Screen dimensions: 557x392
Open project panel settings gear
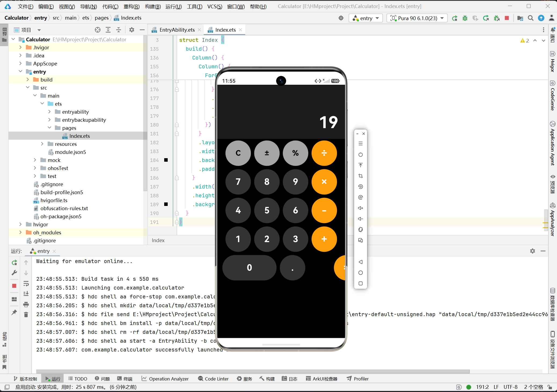click(131, 30)
